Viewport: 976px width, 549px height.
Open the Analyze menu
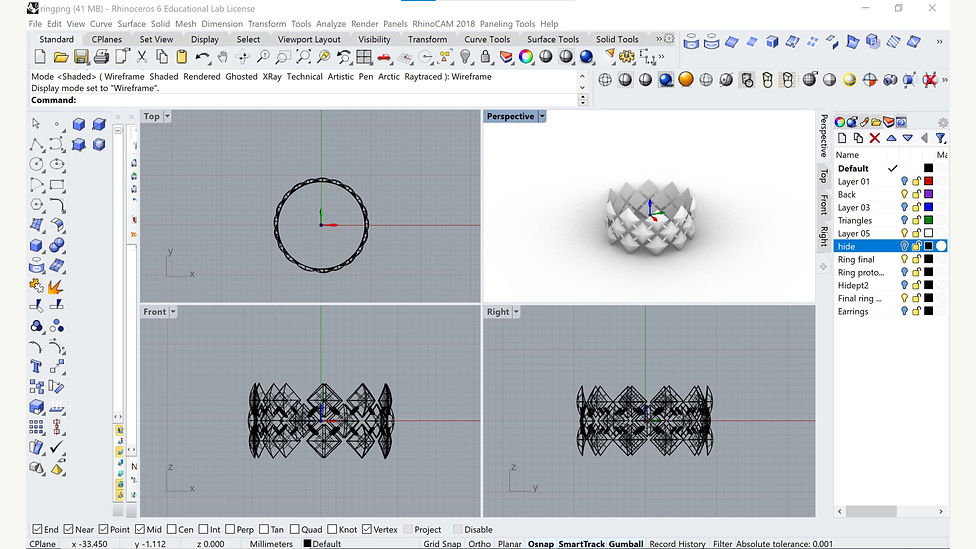point(331,24)
